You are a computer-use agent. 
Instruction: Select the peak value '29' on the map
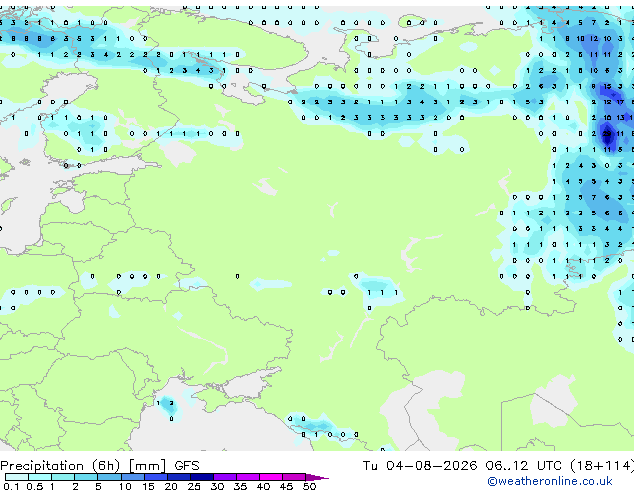[x=607, y=134]
